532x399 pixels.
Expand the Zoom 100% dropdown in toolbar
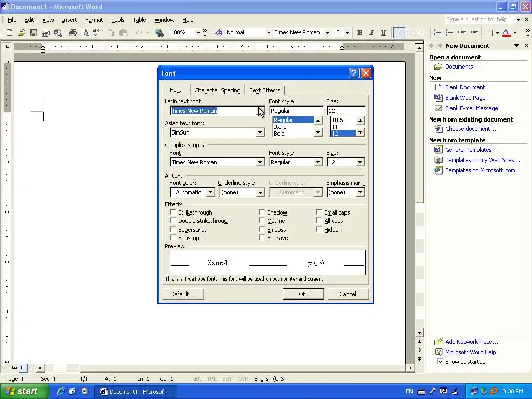pyautogui.click(x=198, y=33)
